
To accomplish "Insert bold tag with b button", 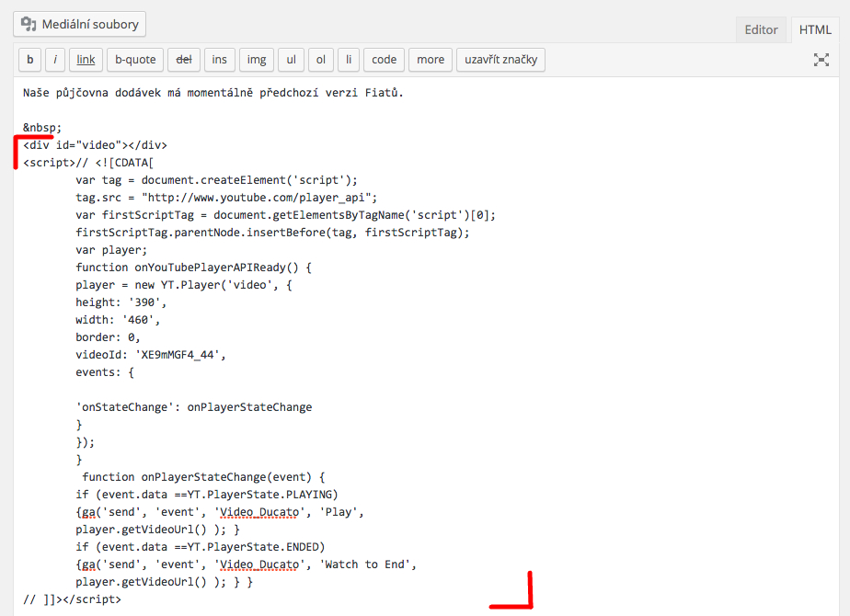I will point(29,60).
